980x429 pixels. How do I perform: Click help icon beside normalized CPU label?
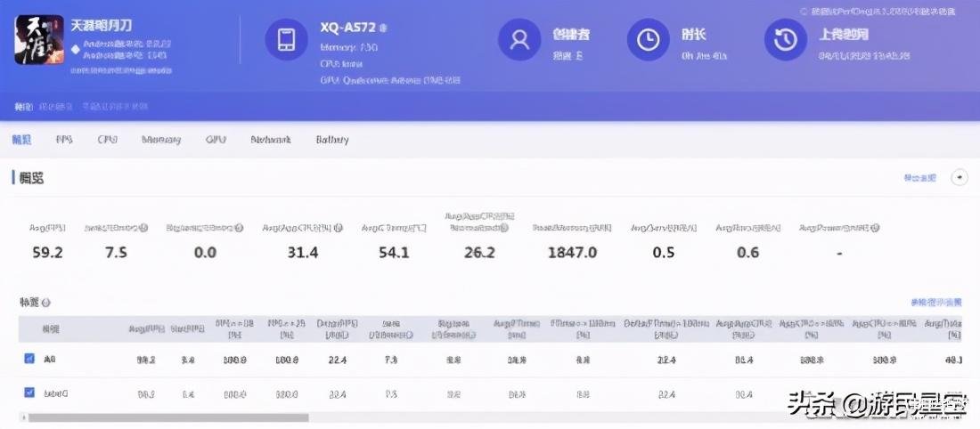[504, 229]
